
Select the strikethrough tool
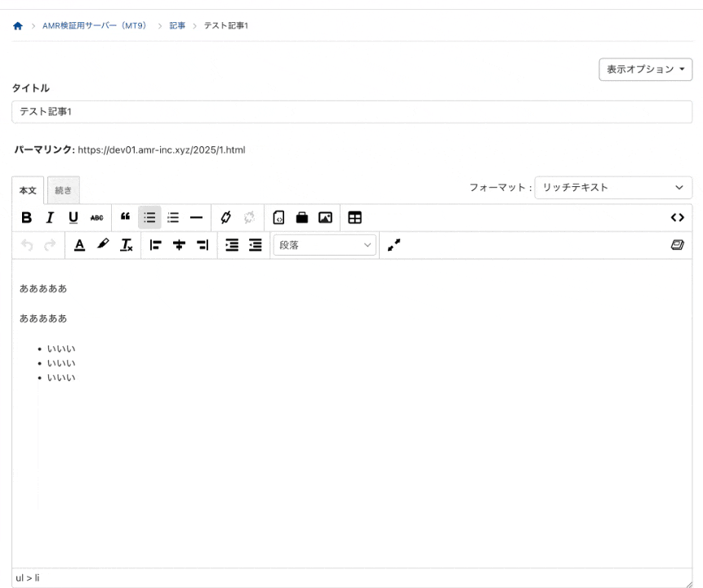pos(96,217)
